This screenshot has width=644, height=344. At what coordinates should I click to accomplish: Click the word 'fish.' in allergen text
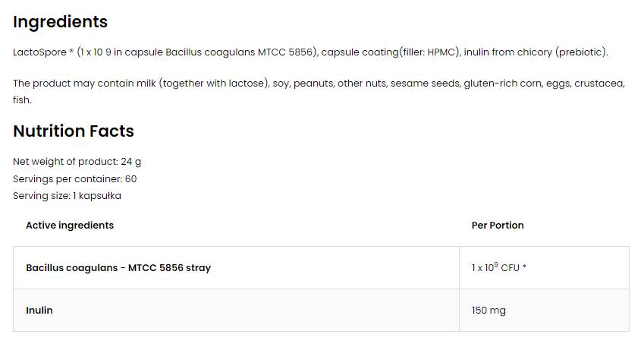[x=22, y=100]
